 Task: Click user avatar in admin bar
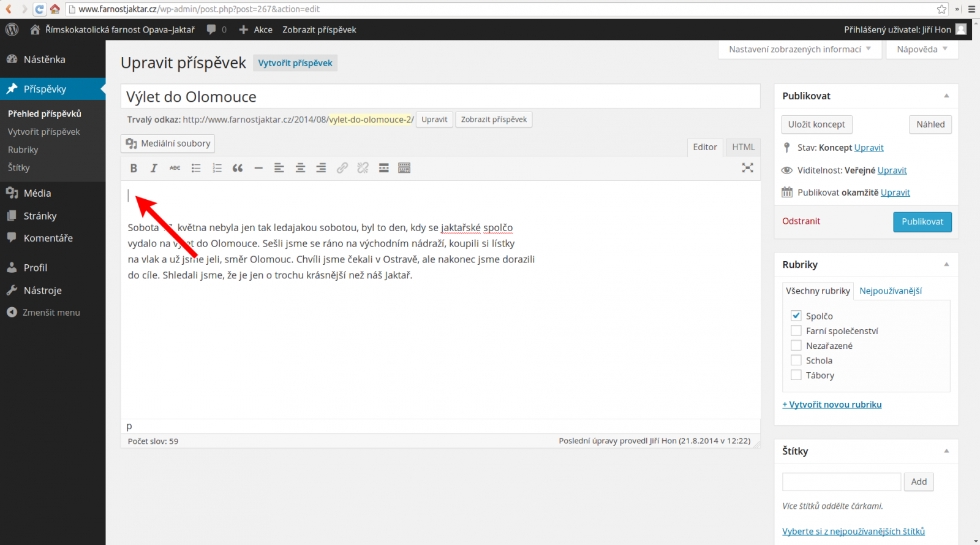click(x=961, y=29)
